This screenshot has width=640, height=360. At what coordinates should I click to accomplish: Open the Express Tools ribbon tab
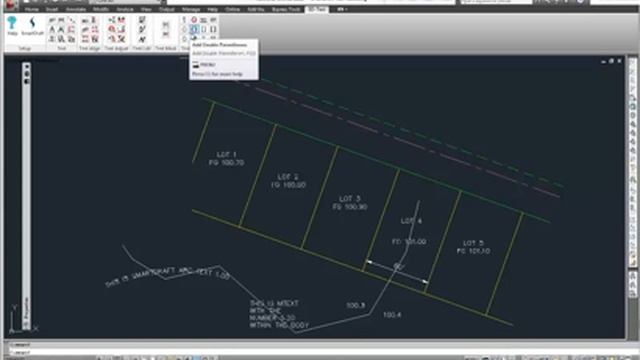[x=286, y=9]
